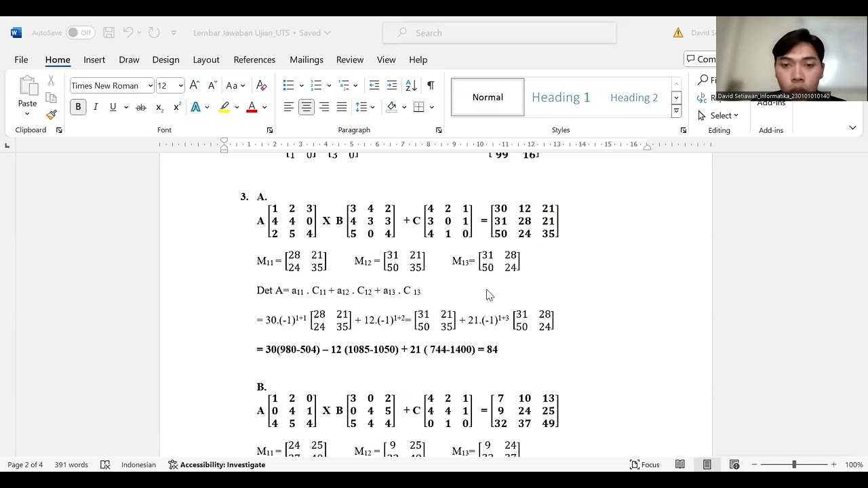This screenshot has height=488, width=868.
Task: Show paragraph marks pilcrow icon
Action: 430,85
